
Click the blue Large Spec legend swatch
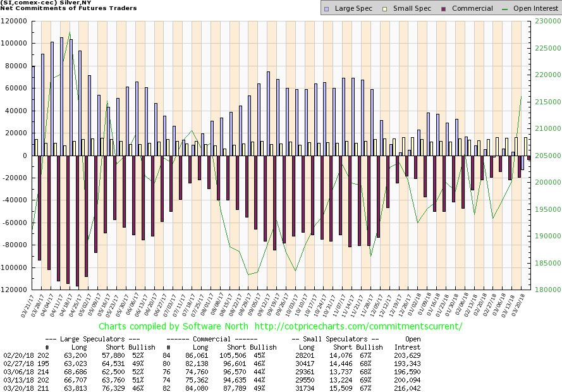(326, 8)
